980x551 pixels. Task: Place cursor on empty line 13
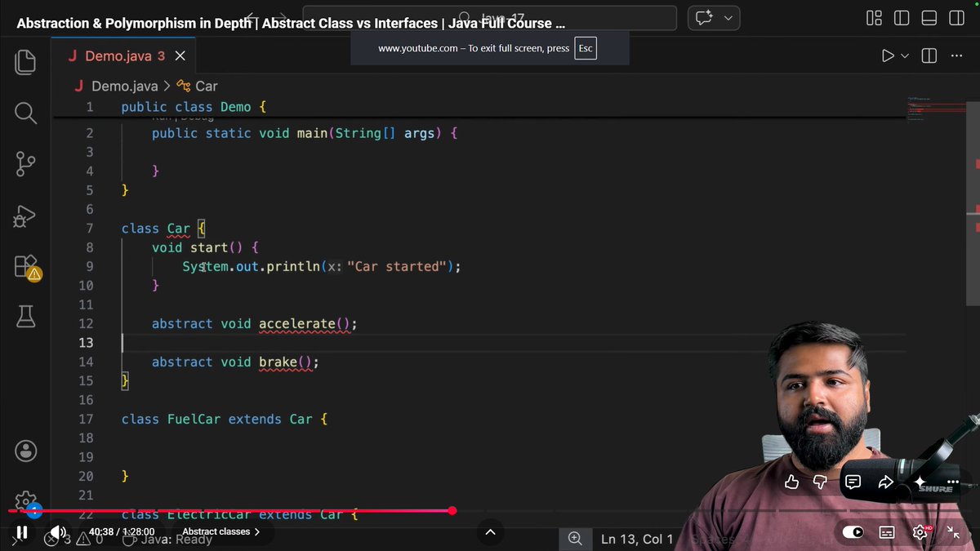pos(513,343)
